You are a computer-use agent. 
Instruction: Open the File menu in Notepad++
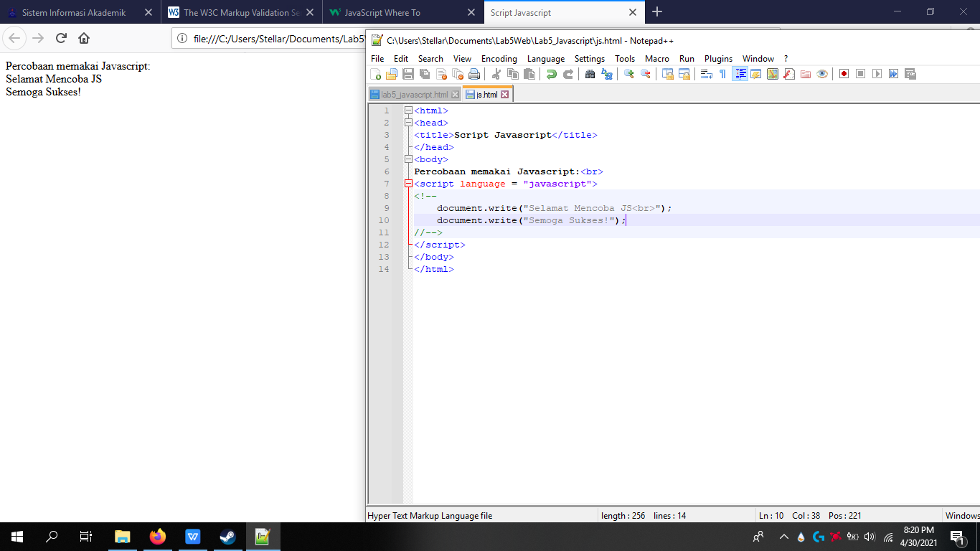[377, 59]
